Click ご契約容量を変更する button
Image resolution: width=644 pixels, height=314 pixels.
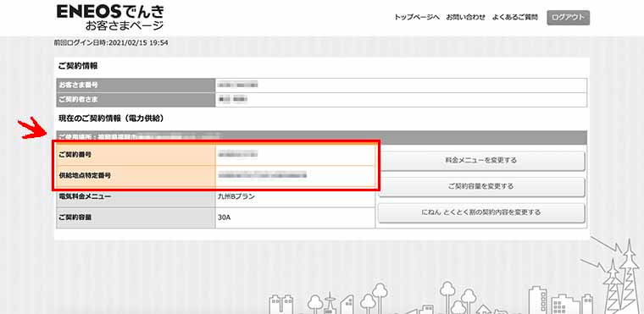click(x=481, y=186)
